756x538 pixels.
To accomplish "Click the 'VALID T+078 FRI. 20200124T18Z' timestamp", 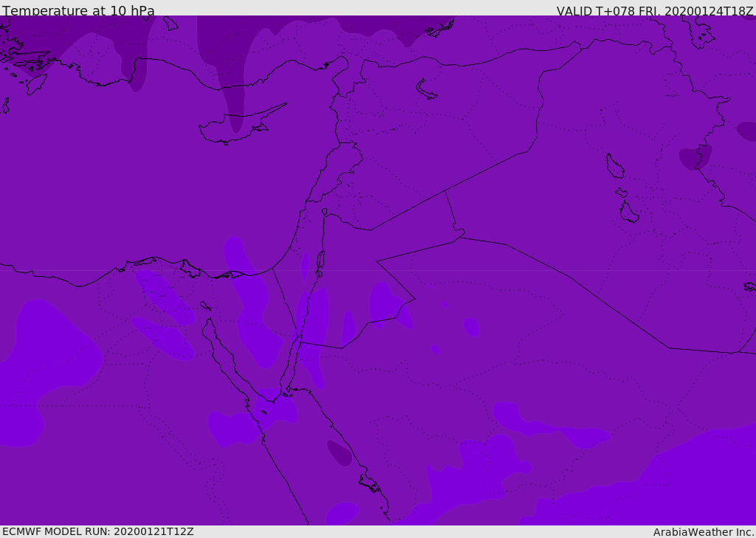I will pos(655,10).
